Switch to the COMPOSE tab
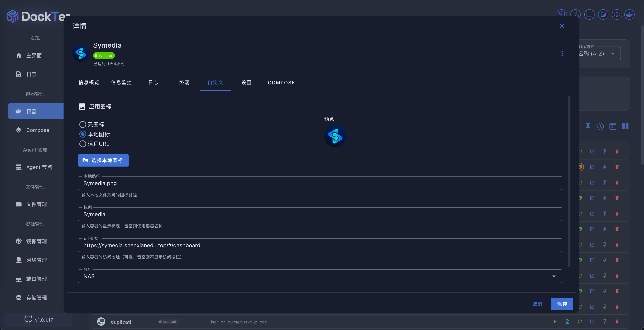 (281, 83)
